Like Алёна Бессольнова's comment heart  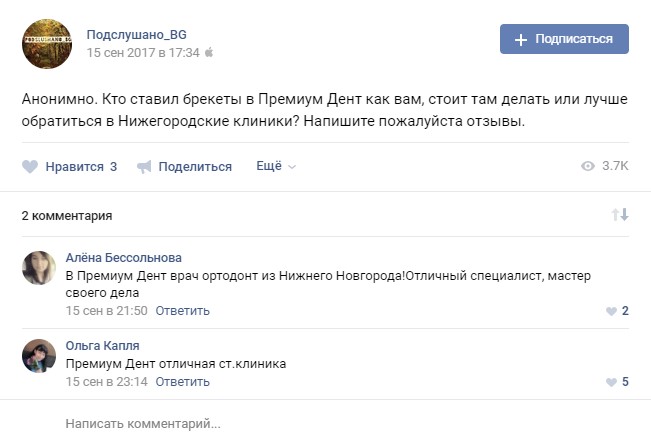point(611,311)
